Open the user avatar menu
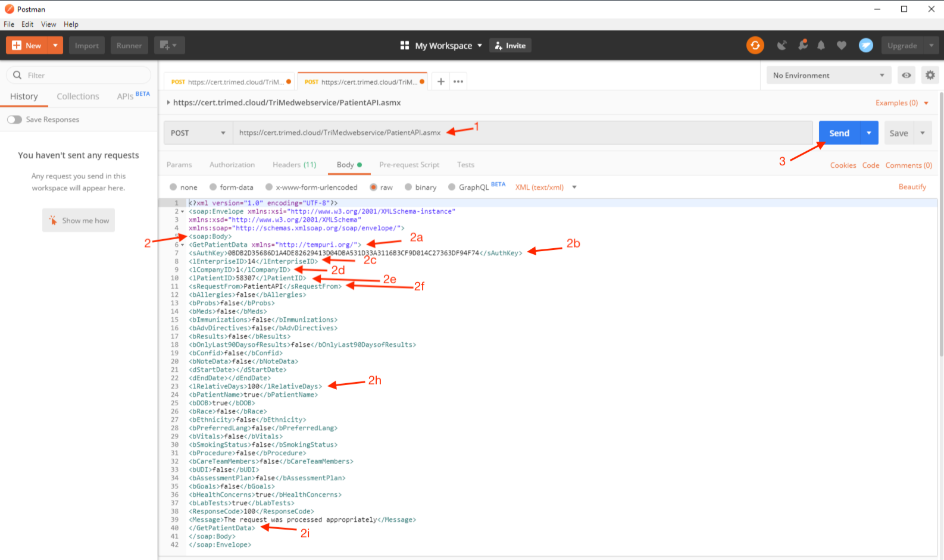Viewport: 944px width, 560px height. tap(865, 45)
